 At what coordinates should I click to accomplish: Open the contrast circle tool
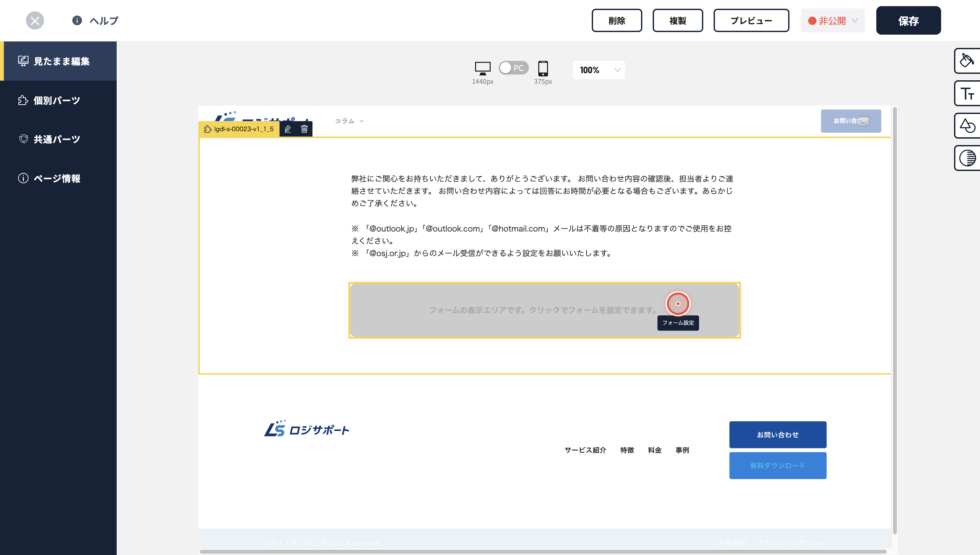(967, 158)
